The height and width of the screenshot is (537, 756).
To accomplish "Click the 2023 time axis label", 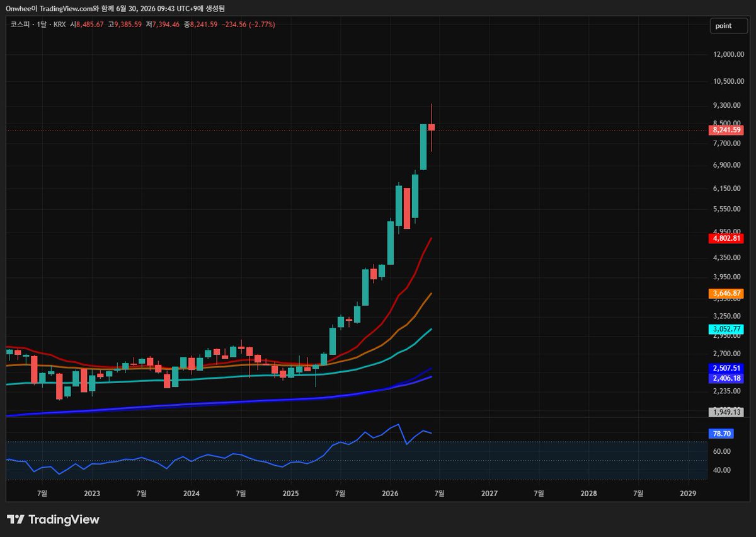I will [x=92, y=493].
